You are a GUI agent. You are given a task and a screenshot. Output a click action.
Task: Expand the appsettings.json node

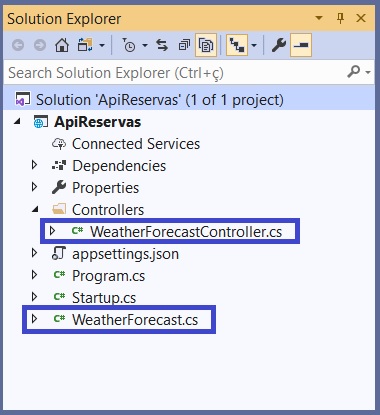(x=34, y=253)
